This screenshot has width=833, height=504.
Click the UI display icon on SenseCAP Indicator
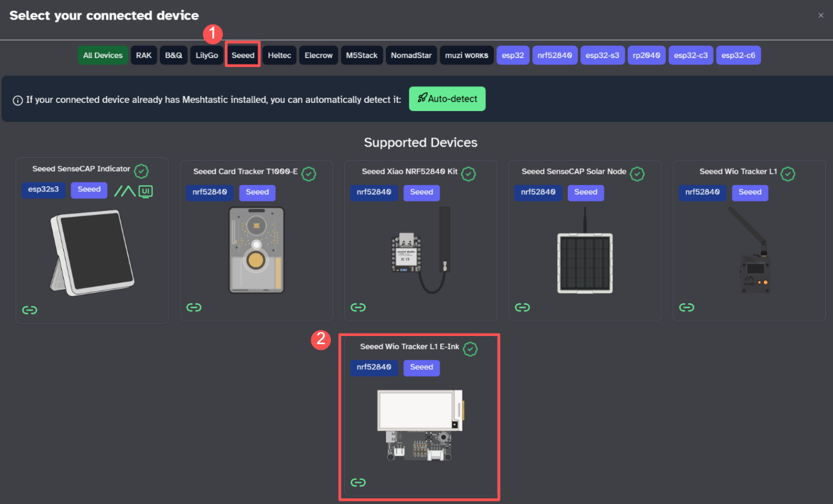tap(146, 191)
